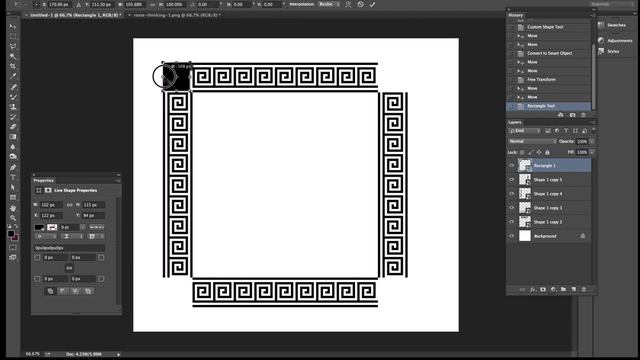Select the Clone Stamp tool

click(x=13, y=107)
